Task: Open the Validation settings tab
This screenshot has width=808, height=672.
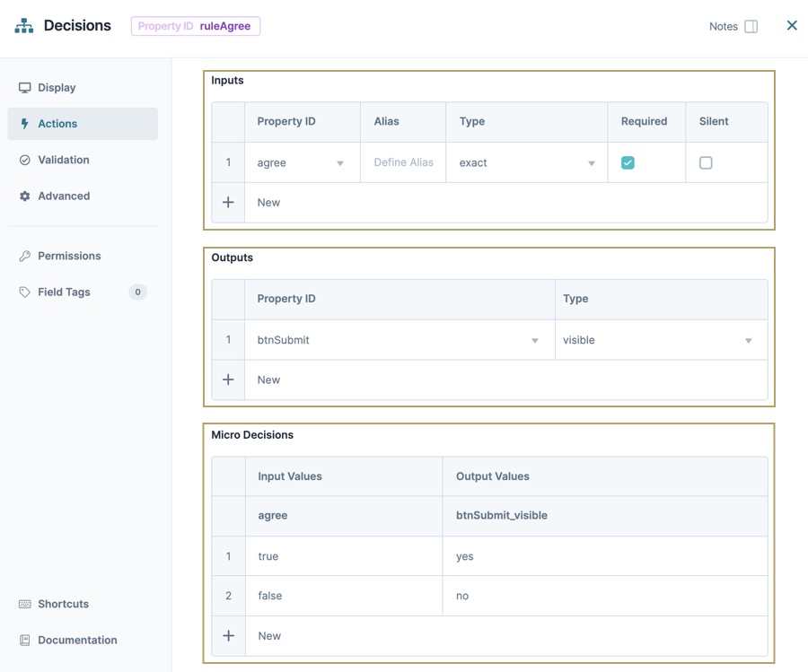Action: click(x=83, y=160)
